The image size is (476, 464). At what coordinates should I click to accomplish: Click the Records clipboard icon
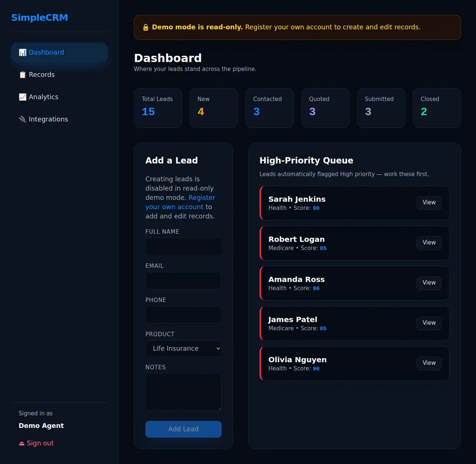pos(22,75)
